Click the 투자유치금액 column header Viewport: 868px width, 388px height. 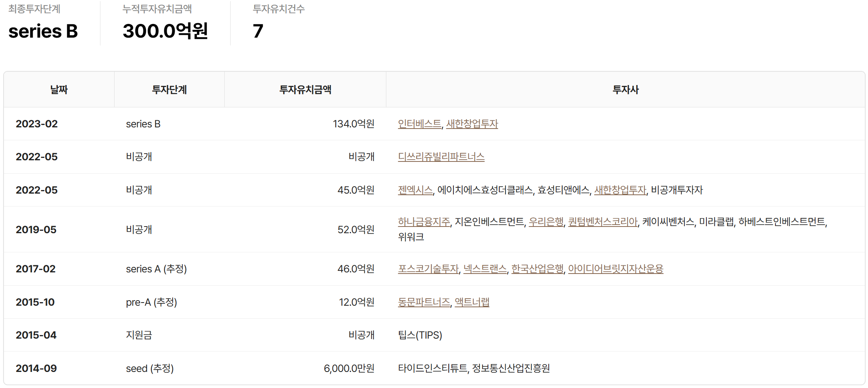pyautogui.click(x=305, y=90)
